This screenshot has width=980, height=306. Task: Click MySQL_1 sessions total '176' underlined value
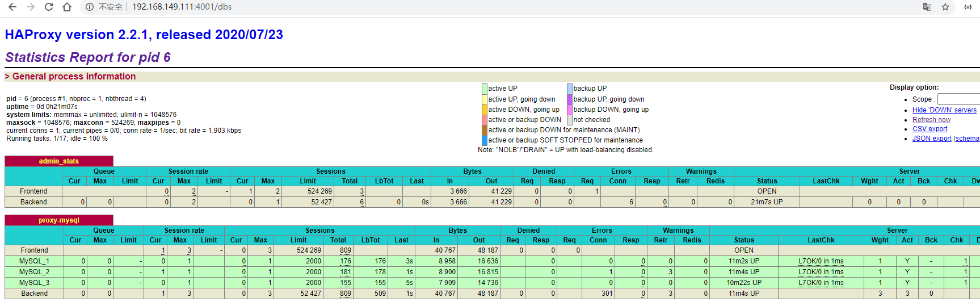tap(346, 261)
